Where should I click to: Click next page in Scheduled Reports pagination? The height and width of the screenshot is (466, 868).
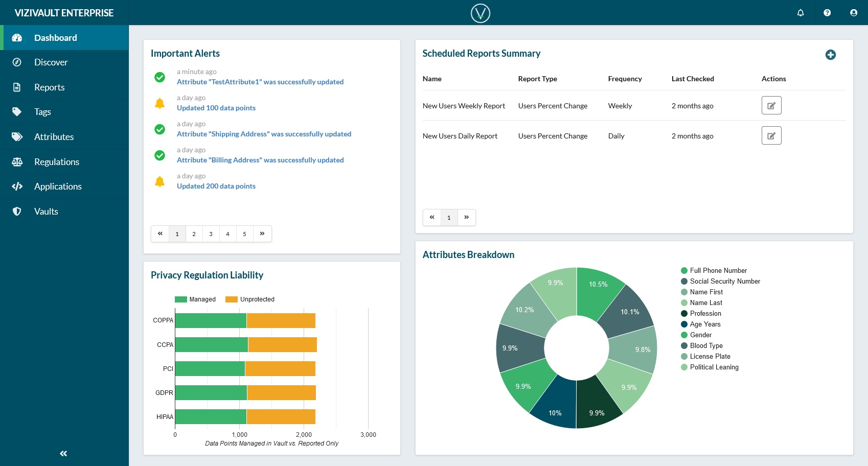(466, 218)
